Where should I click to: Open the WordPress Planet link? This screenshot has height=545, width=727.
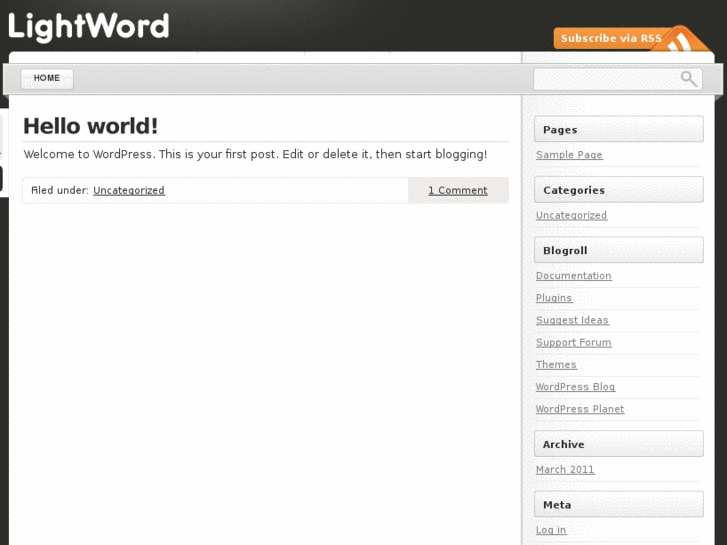coord(580,409)
